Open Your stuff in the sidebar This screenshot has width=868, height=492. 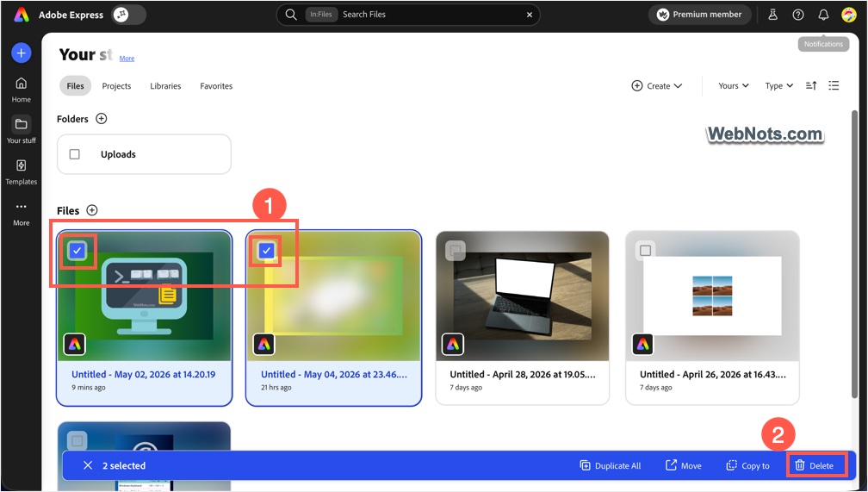tap(21, 131)
